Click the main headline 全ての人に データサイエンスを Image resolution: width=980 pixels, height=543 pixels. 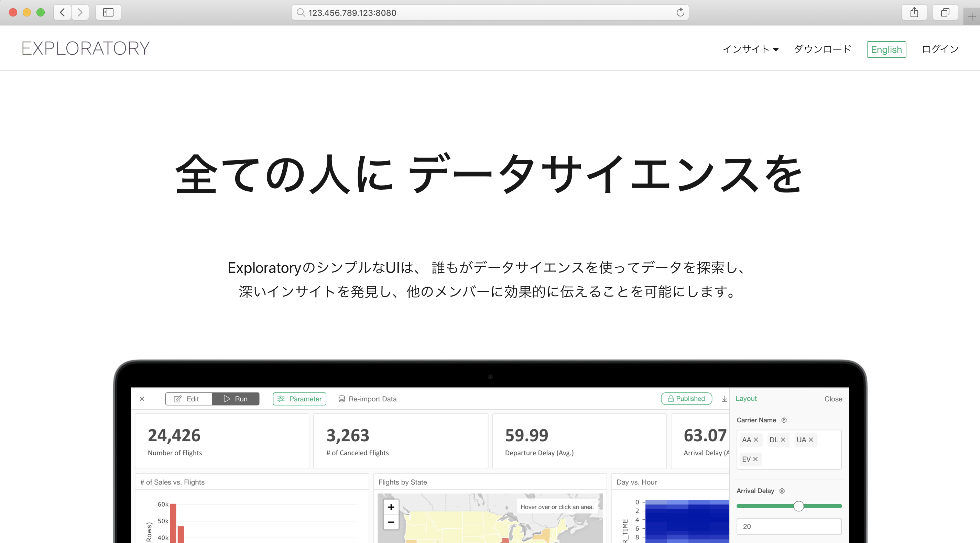click(489, 174)
